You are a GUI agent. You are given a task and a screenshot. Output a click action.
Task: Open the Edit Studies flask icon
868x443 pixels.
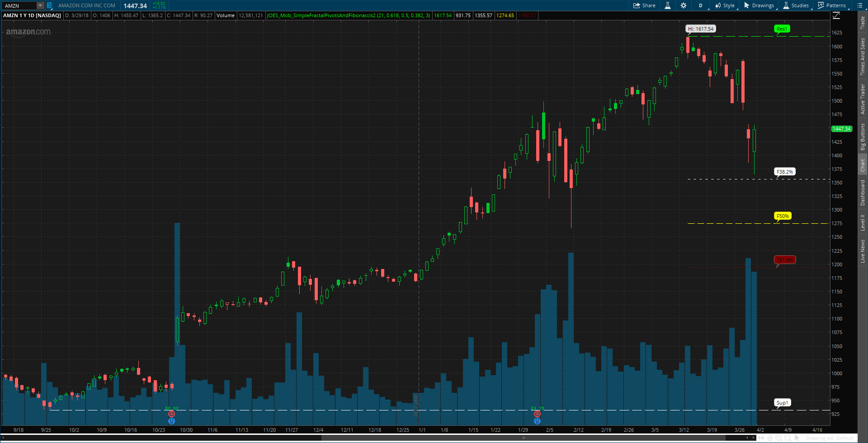(x=668, y=5)
